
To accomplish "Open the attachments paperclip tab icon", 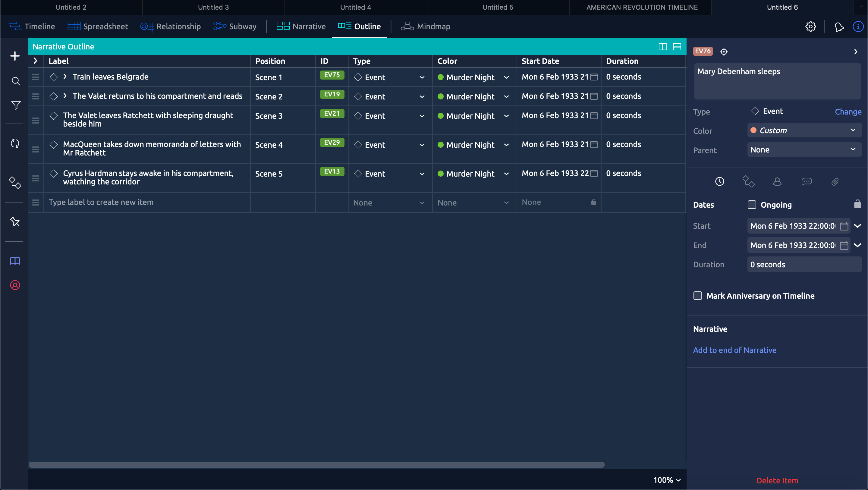I will click(835, 182).
